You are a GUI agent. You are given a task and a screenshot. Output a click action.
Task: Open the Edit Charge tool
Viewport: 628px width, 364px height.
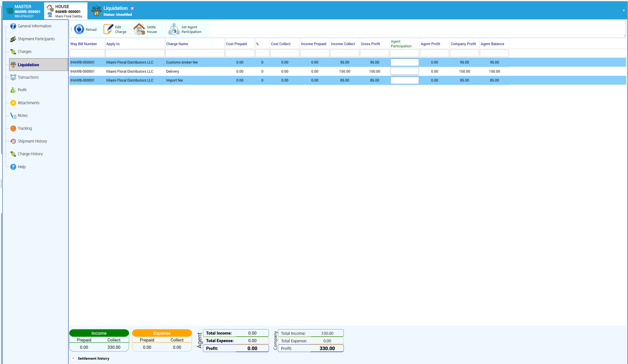click(x=115, y=30)
